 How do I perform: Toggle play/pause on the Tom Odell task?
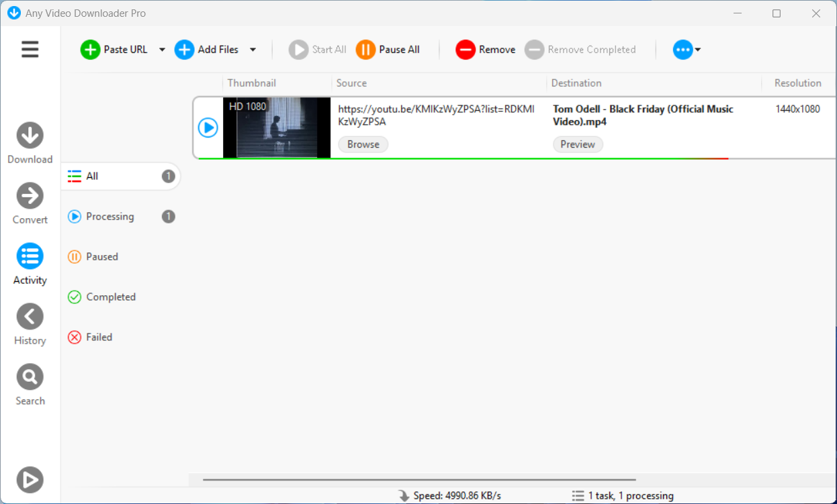tap(208, 128)
